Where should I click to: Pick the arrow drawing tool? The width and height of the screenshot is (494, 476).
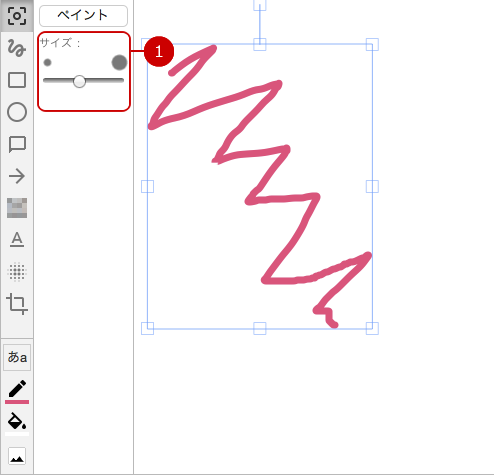click(17, 176)
